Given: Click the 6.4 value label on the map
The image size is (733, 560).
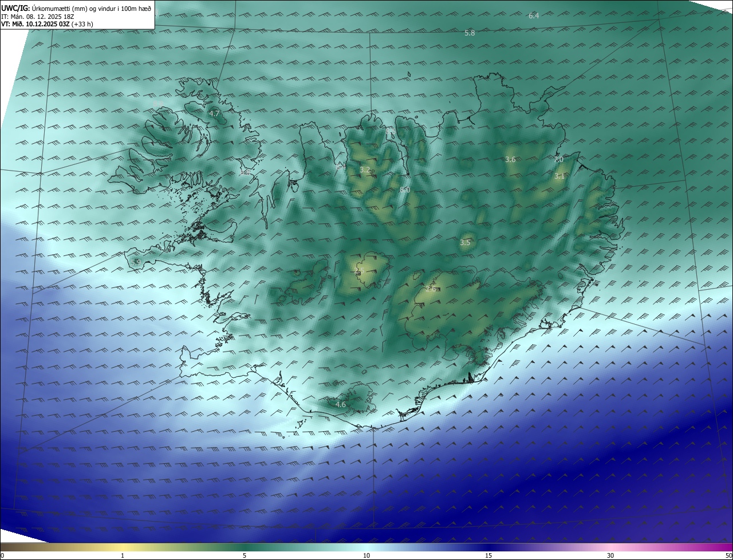Looking at the screenshot, I should pos(534,15).
